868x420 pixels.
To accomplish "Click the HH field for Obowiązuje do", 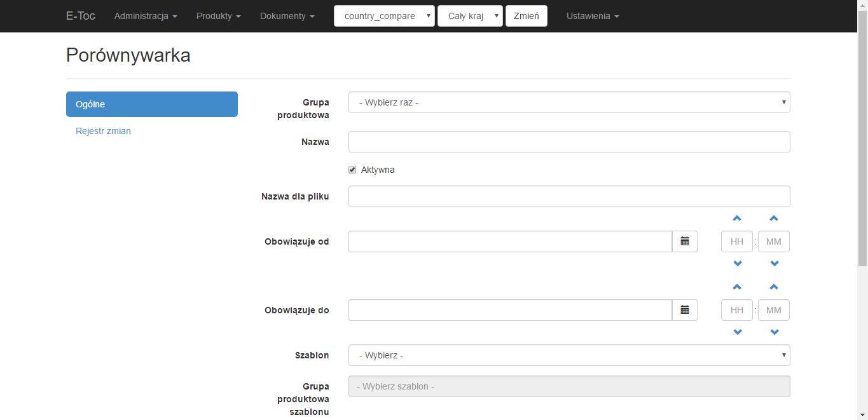I will 737,310.
